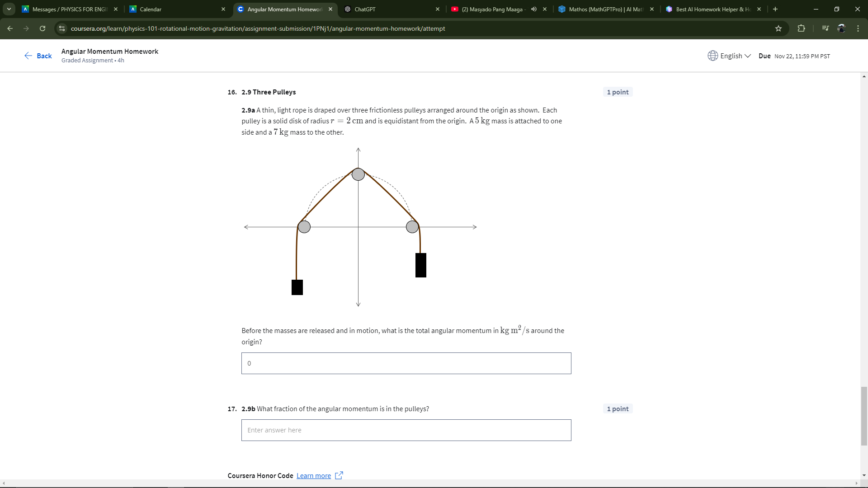The height and width of the screenshot is (488, 868).
Task: Close the Best AI Homework Helper tab
Action: (x=759, y=9)
